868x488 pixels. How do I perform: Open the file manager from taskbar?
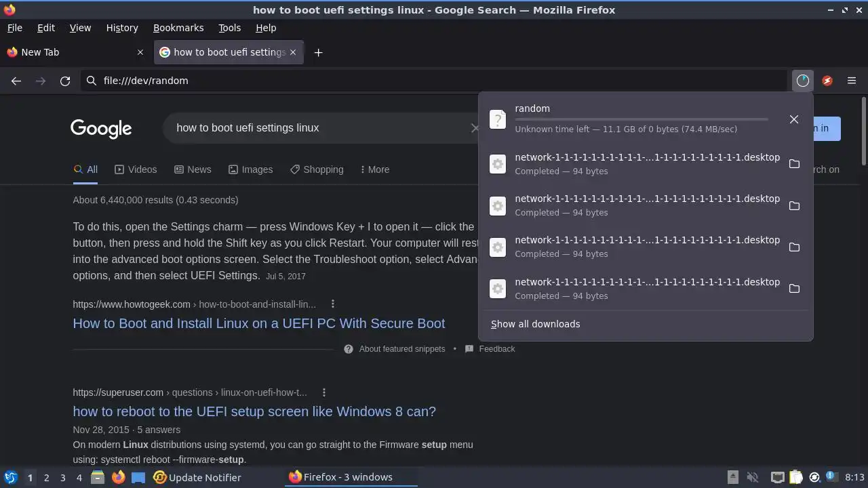point(98,477)
